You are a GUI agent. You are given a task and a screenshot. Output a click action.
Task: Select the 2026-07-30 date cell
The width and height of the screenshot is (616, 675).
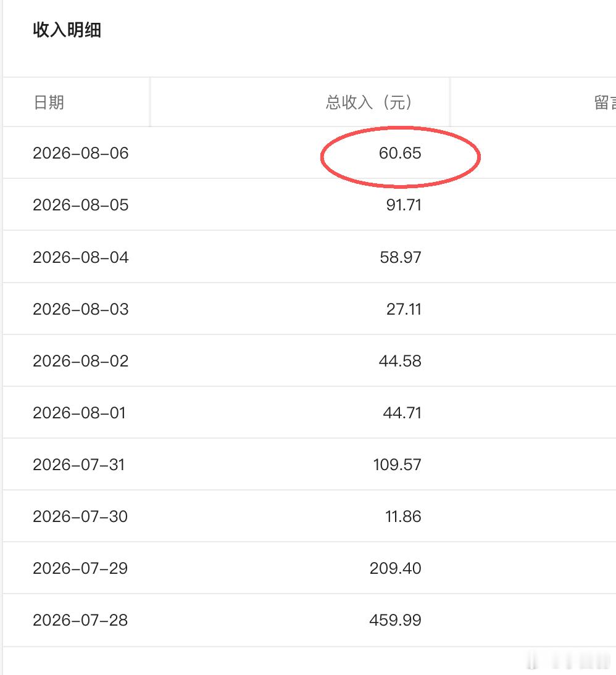[80, 516]
